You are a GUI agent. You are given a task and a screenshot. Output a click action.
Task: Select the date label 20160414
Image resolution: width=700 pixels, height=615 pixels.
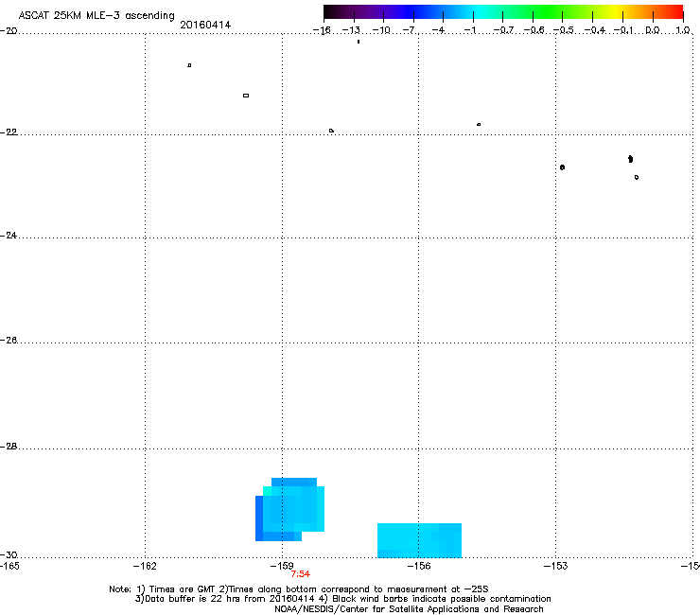coord(205,25)
